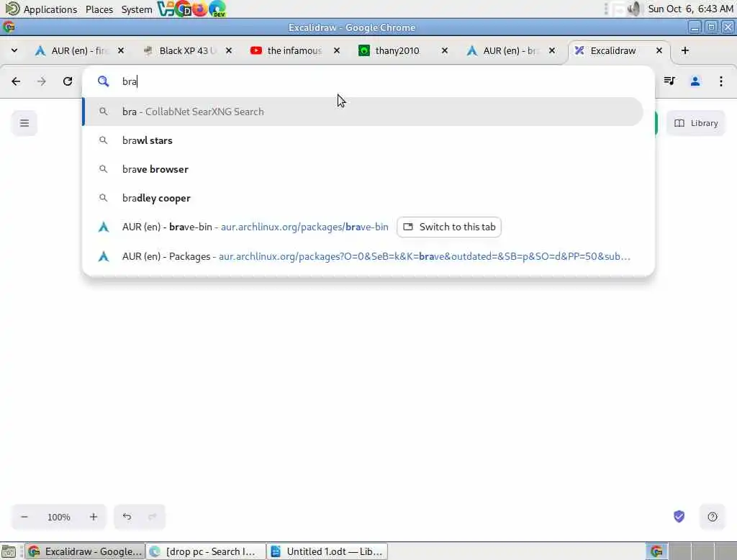Expand the tab search dropdown arrow

tap(14, 50)
